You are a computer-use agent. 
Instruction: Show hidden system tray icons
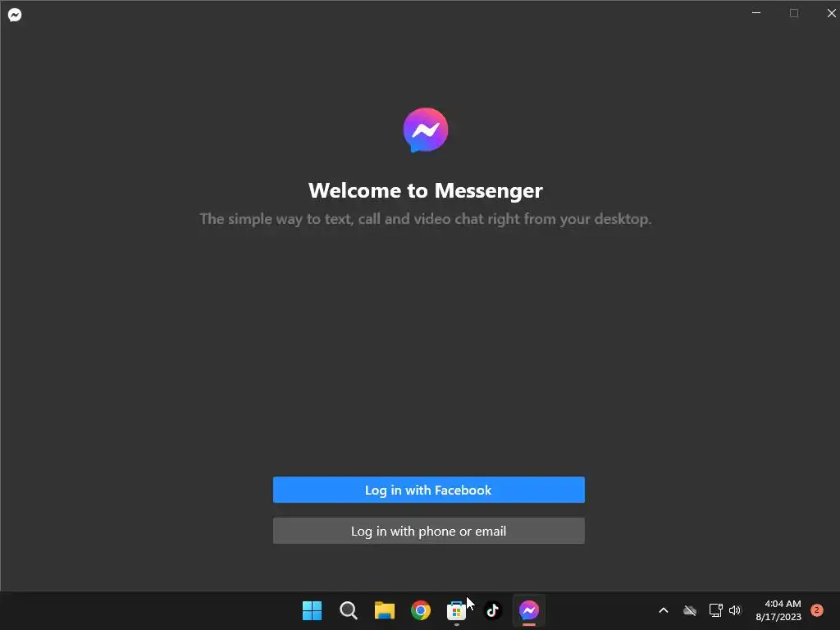click(x=663, y=610)
